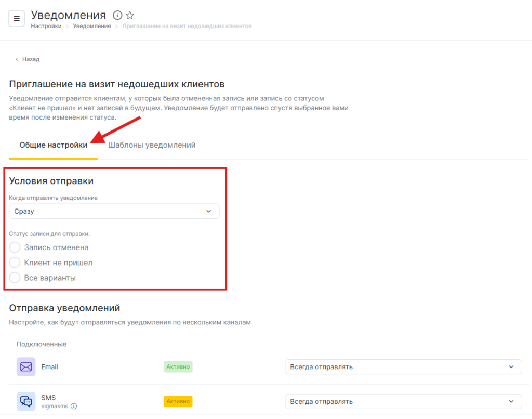532x419 pixels.
Task: Star the Уведомления page as favorite
Action: (x=130, y=15)
